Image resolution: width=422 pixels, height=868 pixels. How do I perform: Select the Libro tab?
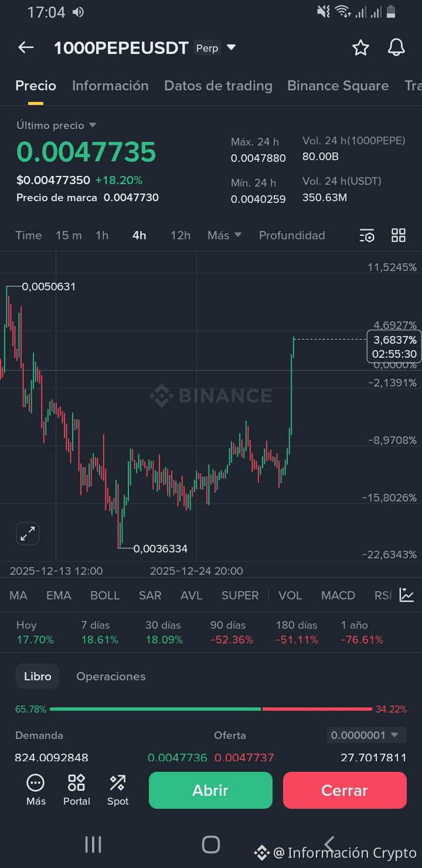[x=38, y=676]
